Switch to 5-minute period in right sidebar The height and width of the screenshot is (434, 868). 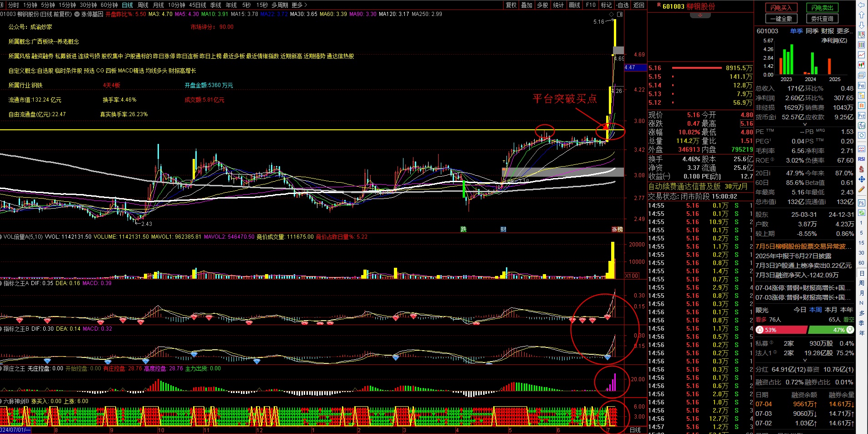click(x=861, y=233)
